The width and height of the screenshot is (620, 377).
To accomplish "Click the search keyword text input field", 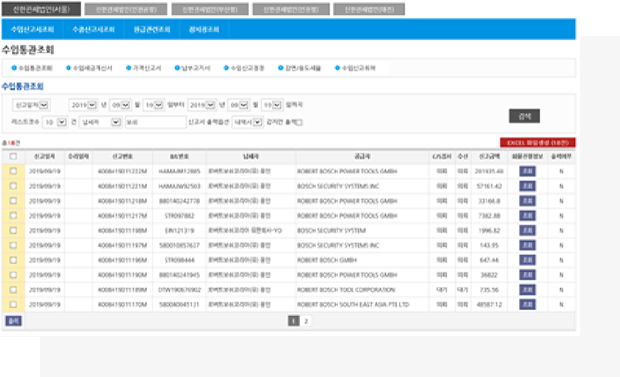I will point(155,122).
